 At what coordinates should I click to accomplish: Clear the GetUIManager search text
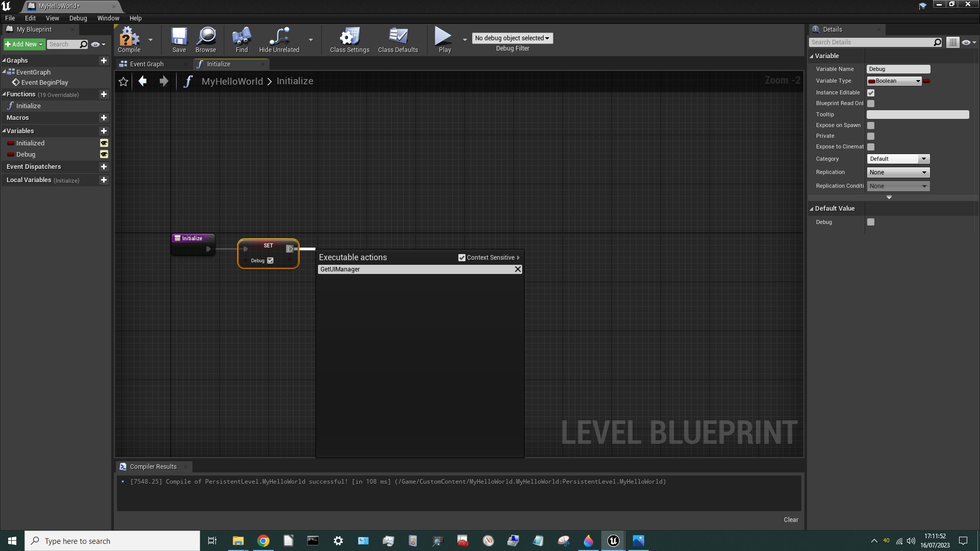point(518,269)
